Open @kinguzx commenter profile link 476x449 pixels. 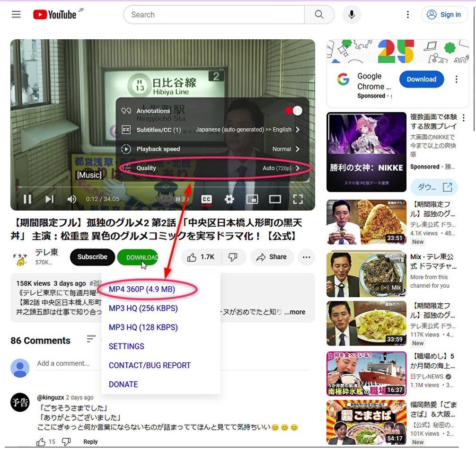51,397
